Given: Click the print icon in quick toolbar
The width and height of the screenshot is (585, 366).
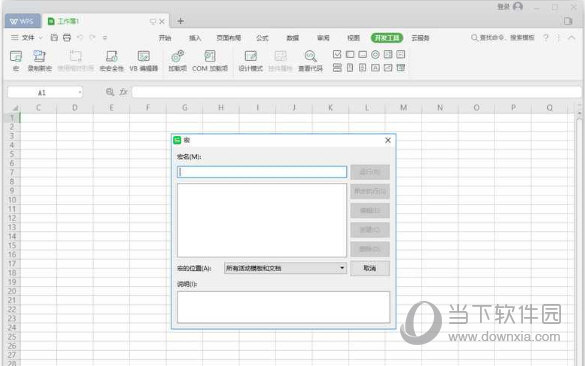Looking at the screenshot, I should [67, 38].
